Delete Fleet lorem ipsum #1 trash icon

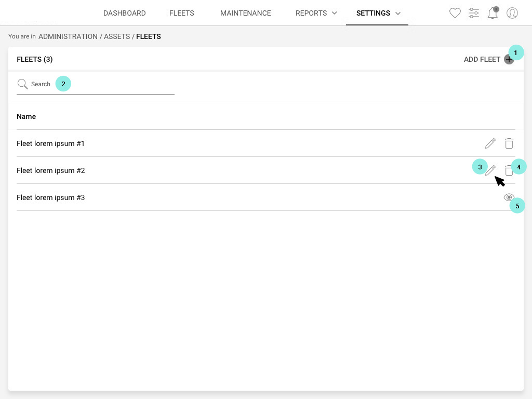[x=509, y=143]
